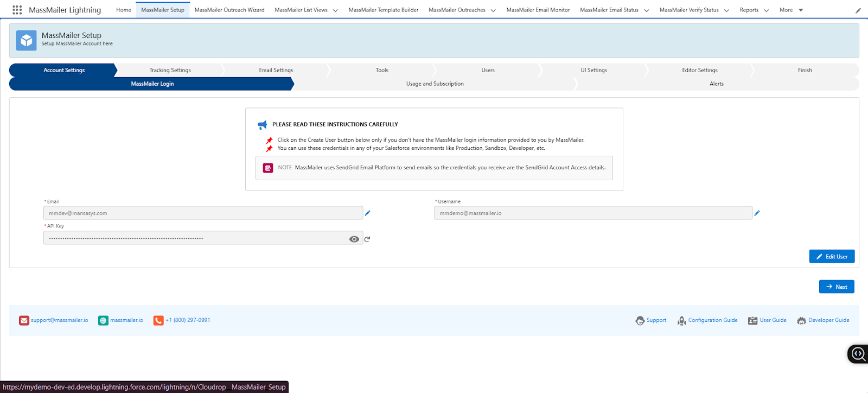
Task: Click the pencil edit icon in nav bar
Action: (858, 10)
